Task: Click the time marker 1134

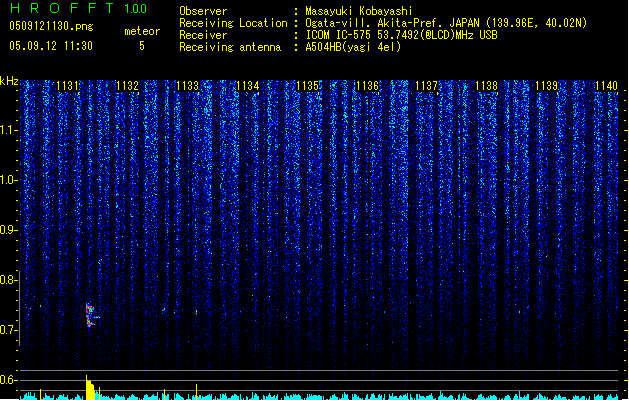Action: pyautogui.click(x=248, y=86)
